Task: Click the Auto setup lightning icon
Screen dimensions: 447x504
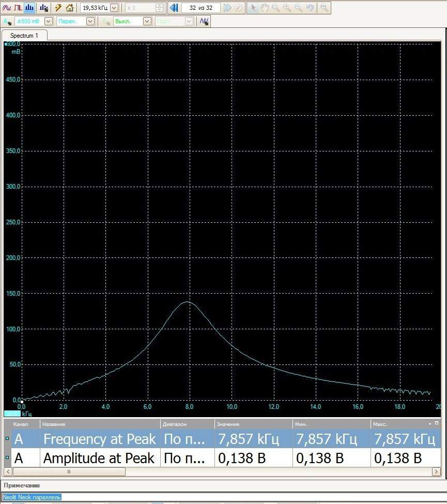Action: pos(58,8)
